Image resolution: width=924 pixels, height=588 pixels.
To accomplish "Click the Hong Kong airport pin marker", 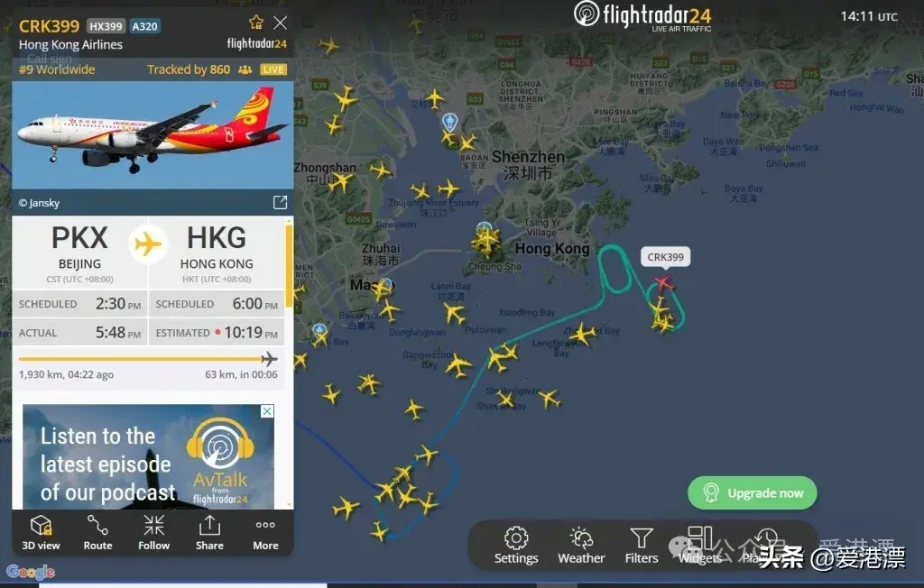I will click(485, 229).
